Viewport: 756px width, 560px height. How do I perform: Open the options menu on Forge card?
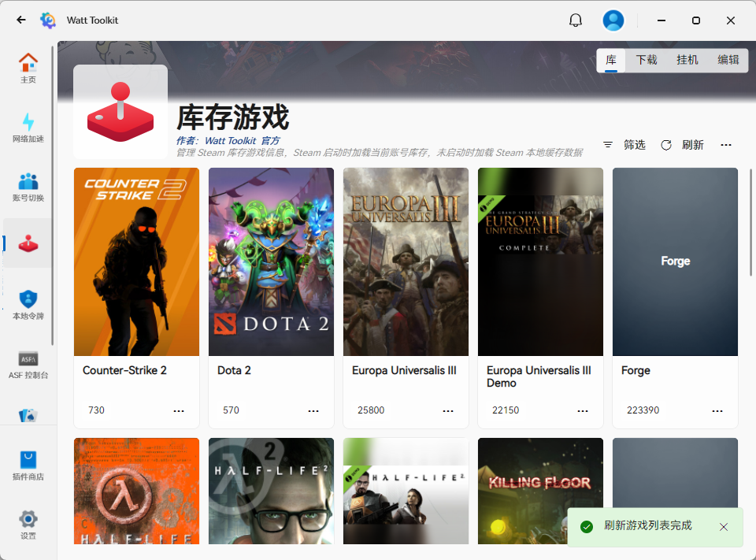717,410
